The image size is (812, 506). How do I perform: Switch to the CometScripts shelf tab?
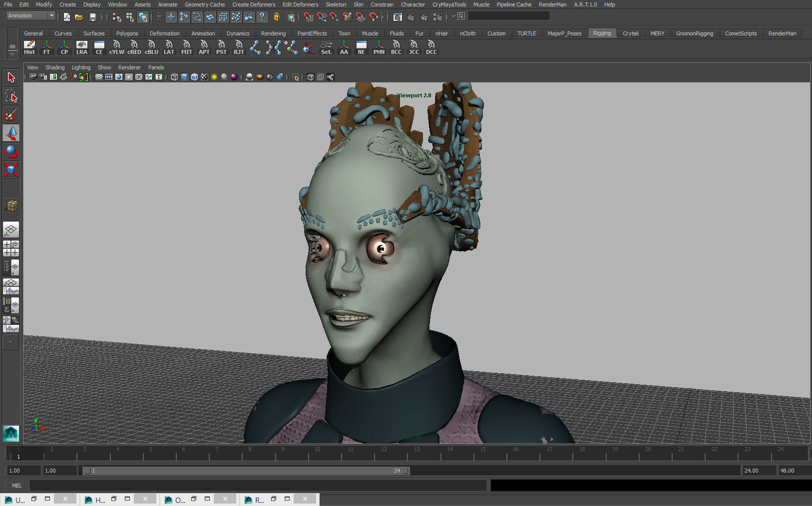click(x=741, y=33)
